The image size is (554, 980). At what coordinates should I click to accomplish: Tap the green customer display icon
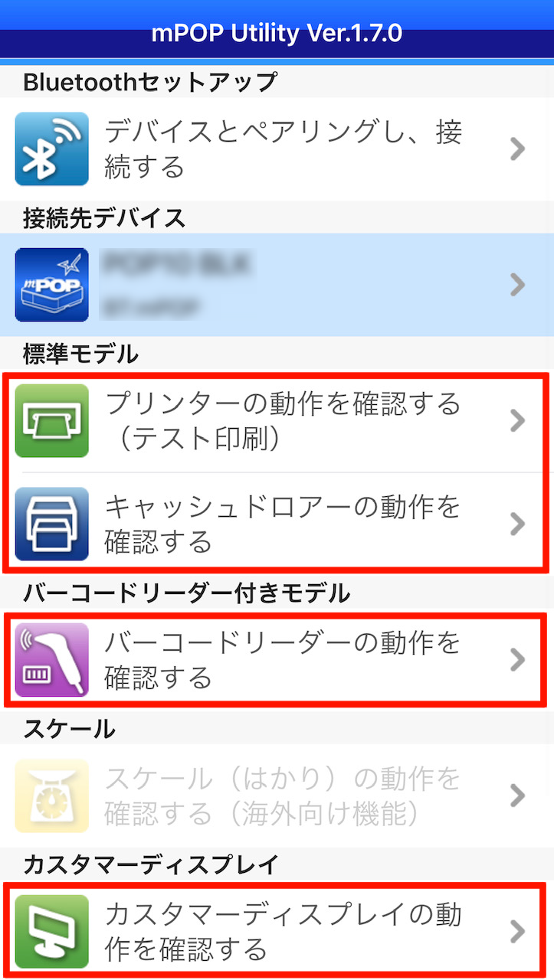coord(52,932)
